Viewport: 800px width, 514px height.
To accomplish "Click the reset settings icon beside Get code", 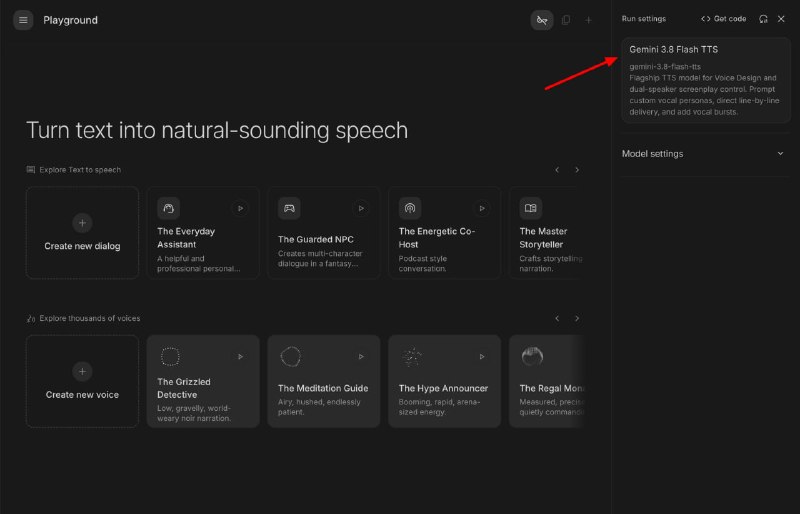I will [763, 19].
